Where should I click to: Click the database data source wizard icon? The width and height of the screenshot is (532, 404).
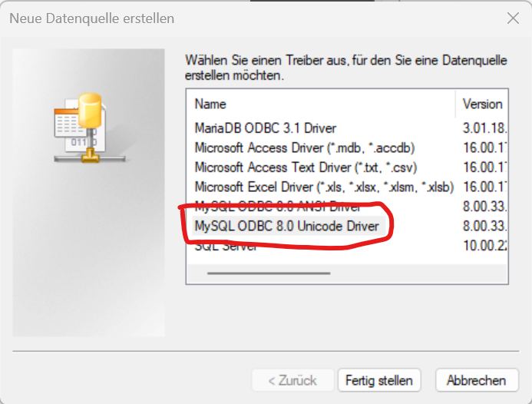90,128
